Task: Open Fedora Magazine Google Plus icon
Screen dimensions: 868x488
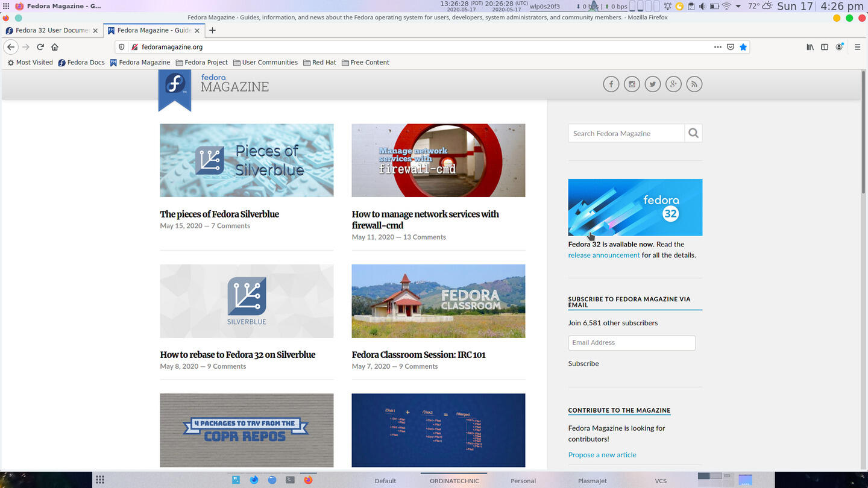Action: (x=673, y=84)
